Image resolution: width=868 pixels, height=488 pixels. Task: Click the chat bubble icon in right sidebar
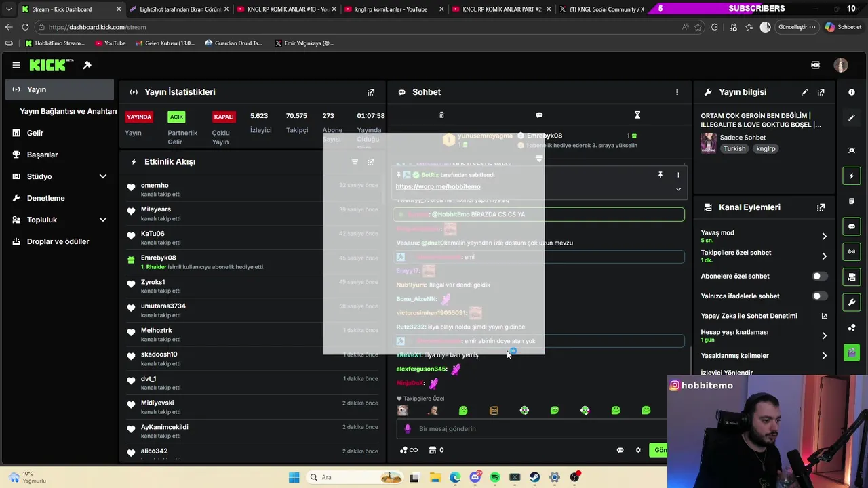852,226
